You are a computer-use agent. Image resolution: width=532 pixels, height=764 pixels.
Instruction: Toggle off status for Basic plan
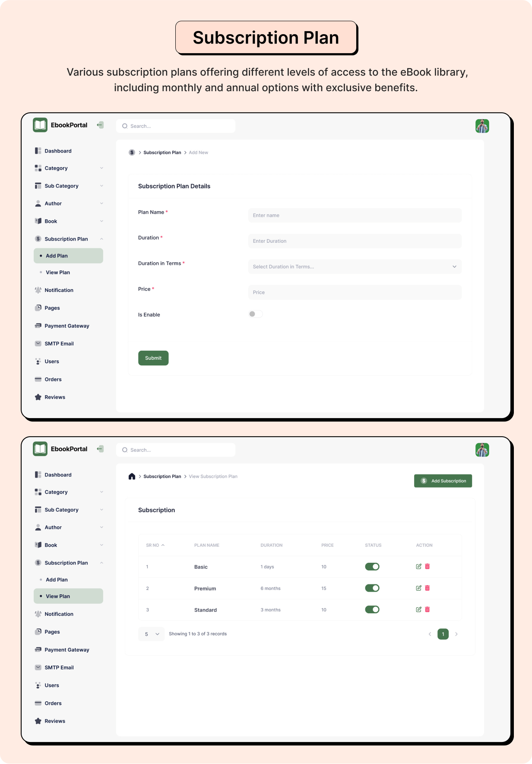372,567
